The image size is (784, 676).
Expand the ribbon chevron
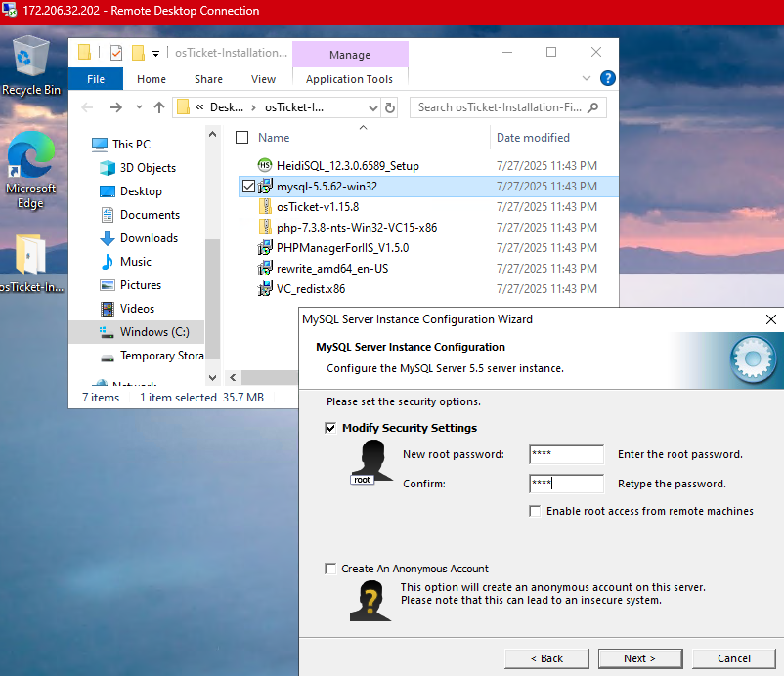[x=587, y=78]
